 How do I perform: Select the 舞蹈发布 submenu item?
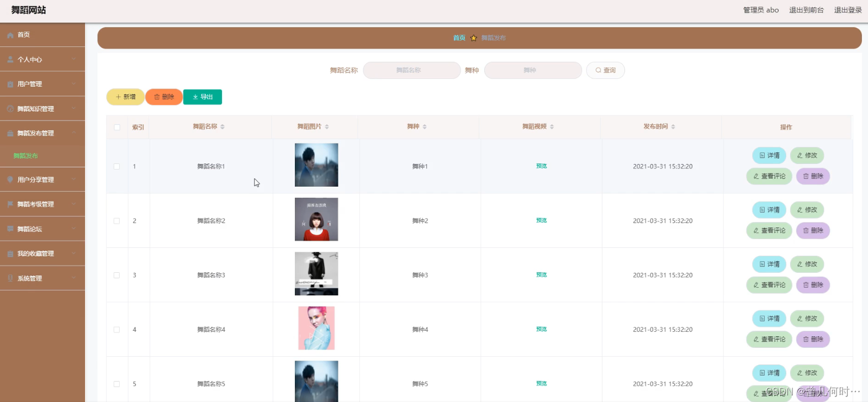tap(43, 156)
